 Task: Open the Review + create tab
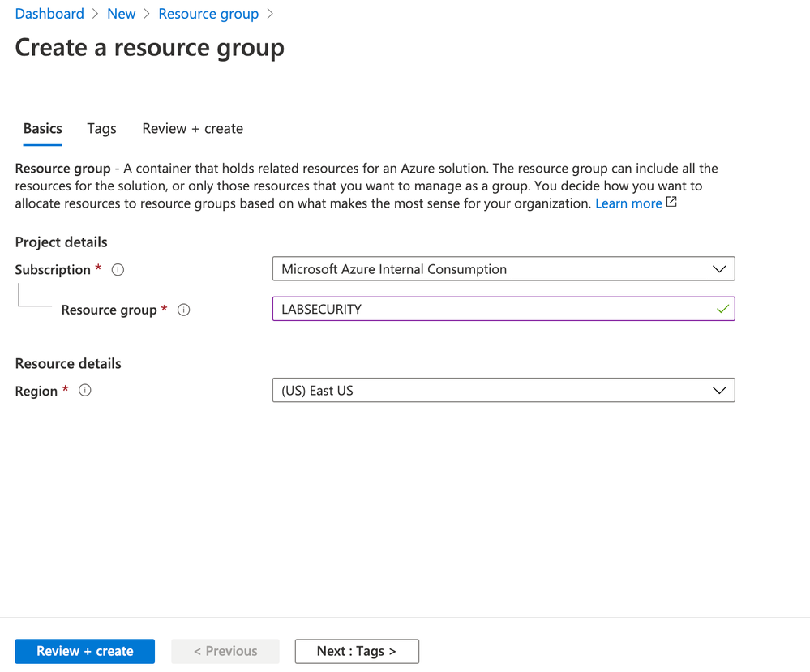(x=192, y=129)
